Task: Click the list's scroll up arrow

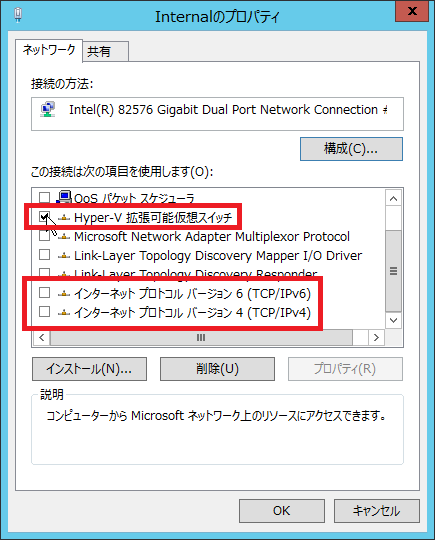Action: click(x=393, y=198)
